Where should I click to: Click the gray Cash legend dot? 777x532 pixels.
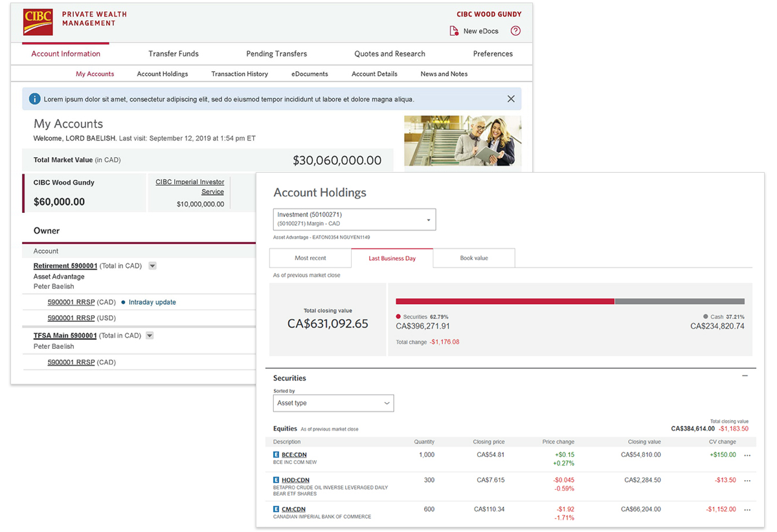tap(705, 316)
